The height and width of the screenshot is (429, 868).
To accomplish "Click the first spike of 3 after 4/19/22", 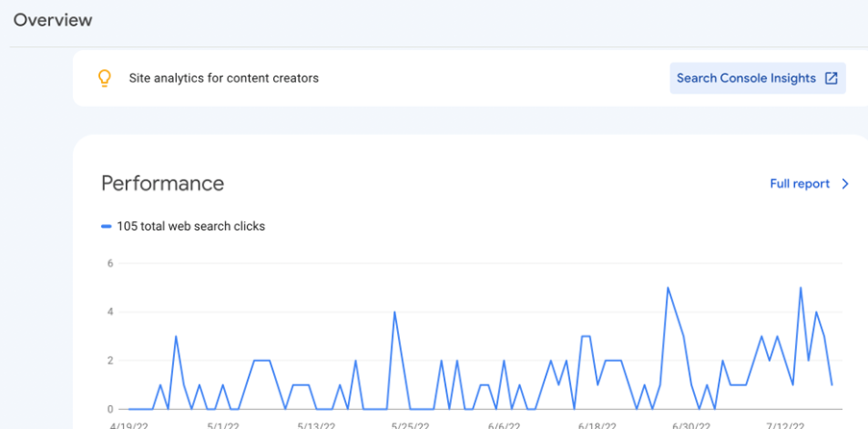I will (176, 337).
